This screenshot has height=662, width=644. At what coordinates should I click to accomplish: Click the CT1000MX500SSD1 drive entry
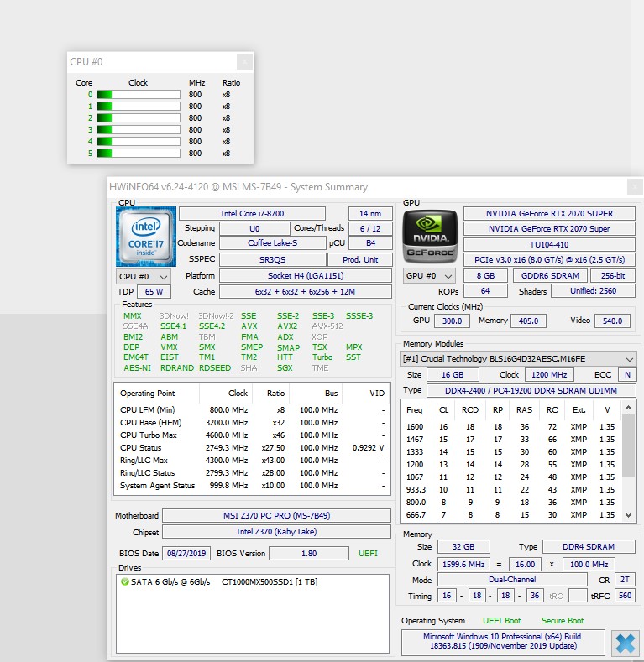(x=270, y=581)
